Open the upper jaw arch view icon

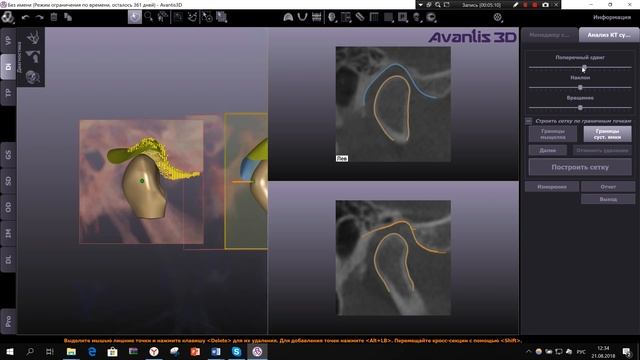click(x=288, y=17)
